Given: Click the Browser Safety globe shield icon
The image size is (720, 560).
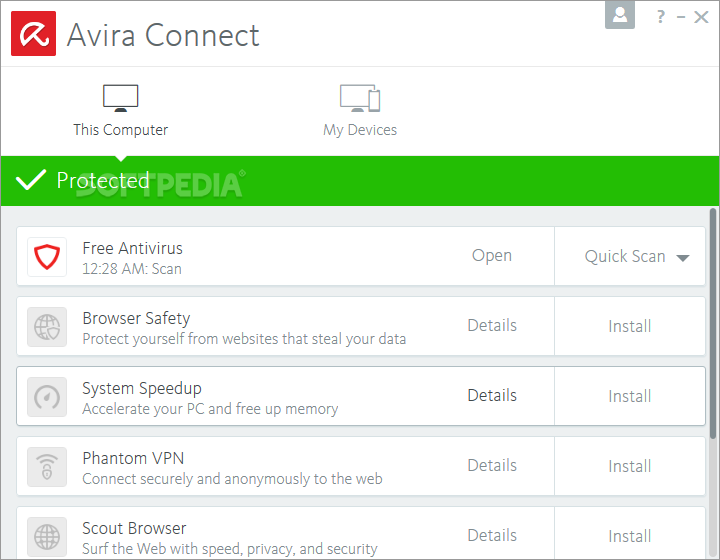Looking at the screenshot, I should 47,327.
